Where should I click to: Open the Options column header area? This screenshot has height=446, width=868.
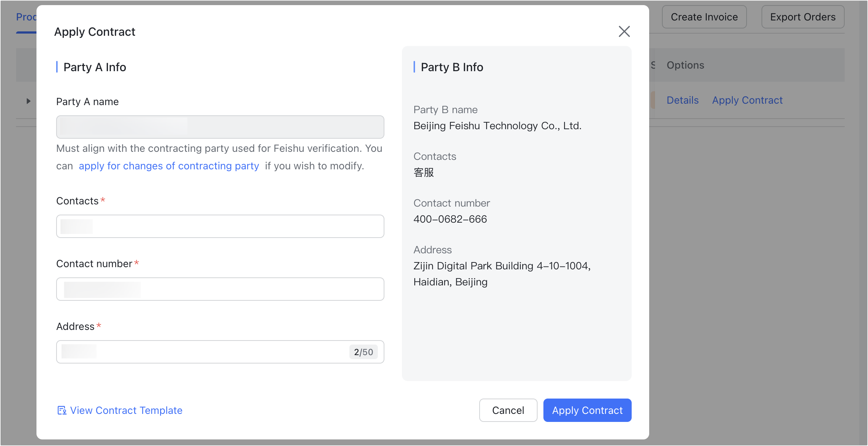686,65
